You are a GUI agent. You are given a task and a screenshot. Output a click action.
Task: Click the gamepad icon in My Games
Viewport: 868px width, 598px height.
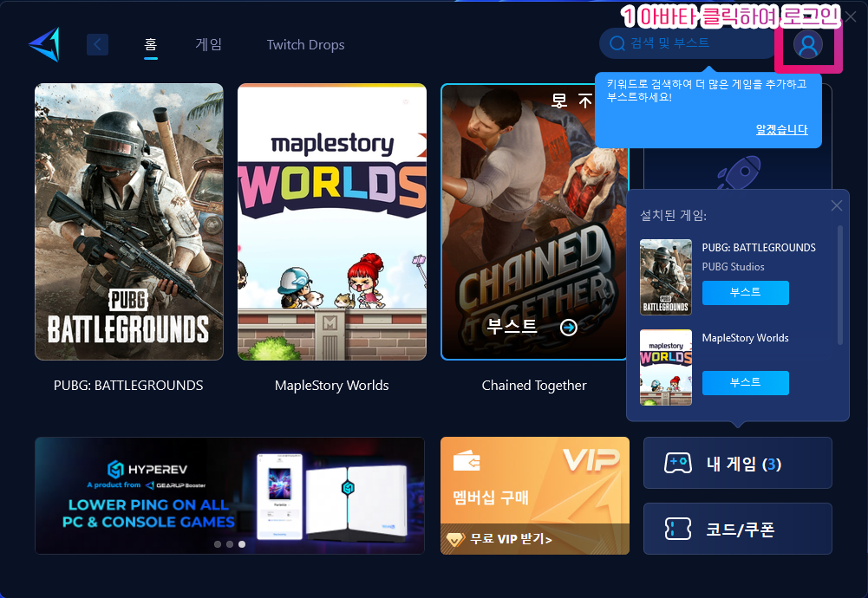coord(677,464)
